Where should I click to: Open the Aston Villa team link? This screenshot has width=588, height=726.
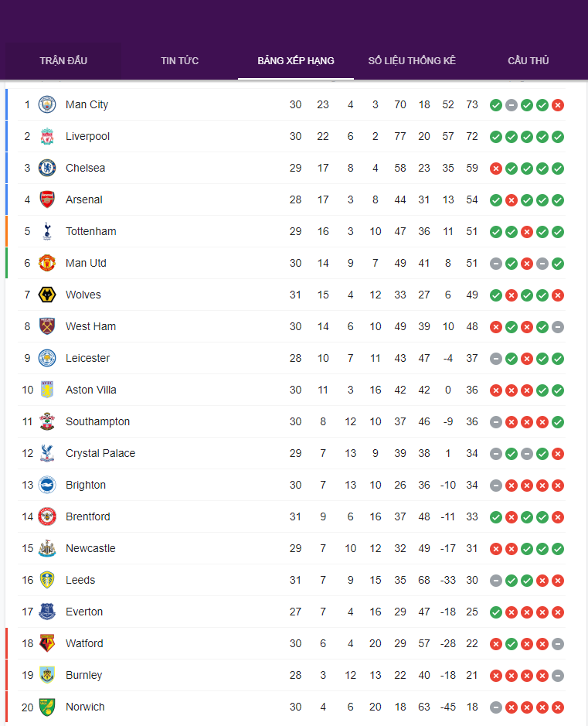pos(91,390)
